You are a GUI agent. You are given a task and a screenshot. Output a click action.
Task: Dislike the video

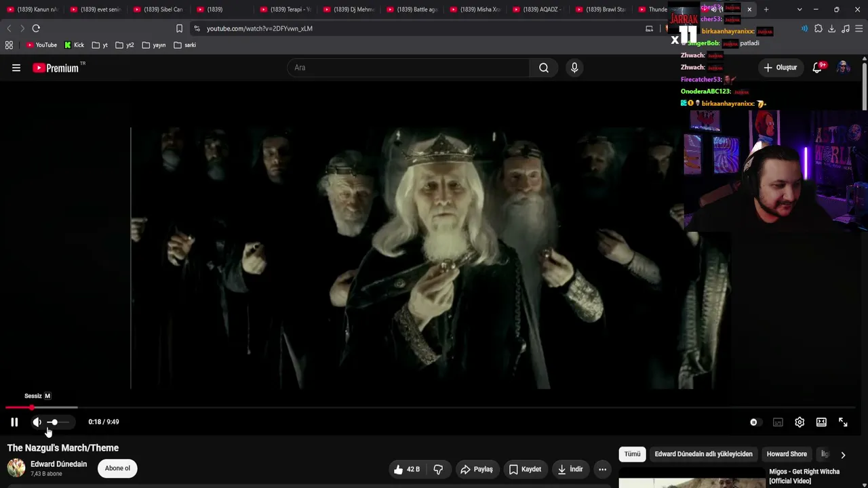click(x=438, y=469)
